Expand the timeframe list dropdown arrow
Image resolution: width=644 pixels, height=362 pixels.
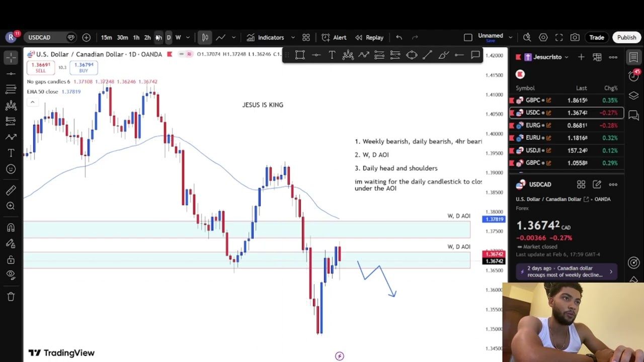(x=188, y=37)
